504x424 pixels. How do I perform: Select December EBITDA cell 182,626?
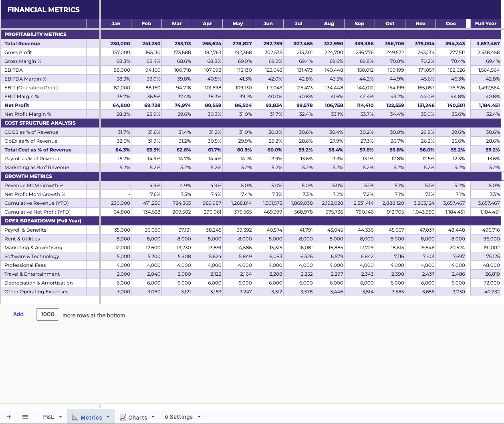pos(451,70)
